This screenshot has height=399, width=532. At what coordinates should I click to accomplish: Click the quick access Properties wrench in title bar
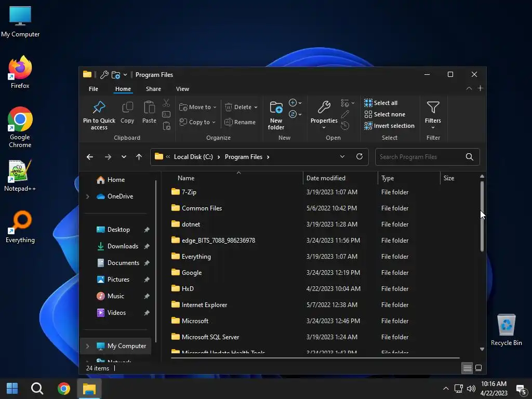pos(104,75)
